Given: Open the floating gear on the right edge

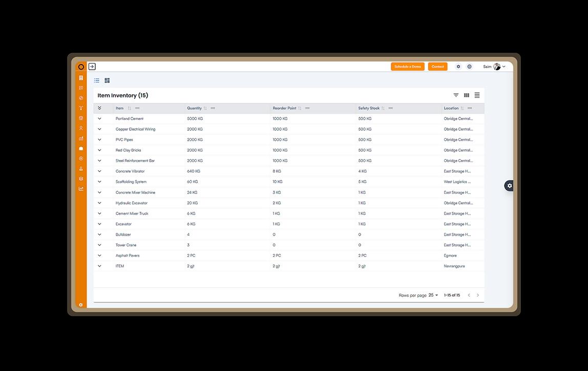Looking at the screenshot, I should (x=509, y=186).
